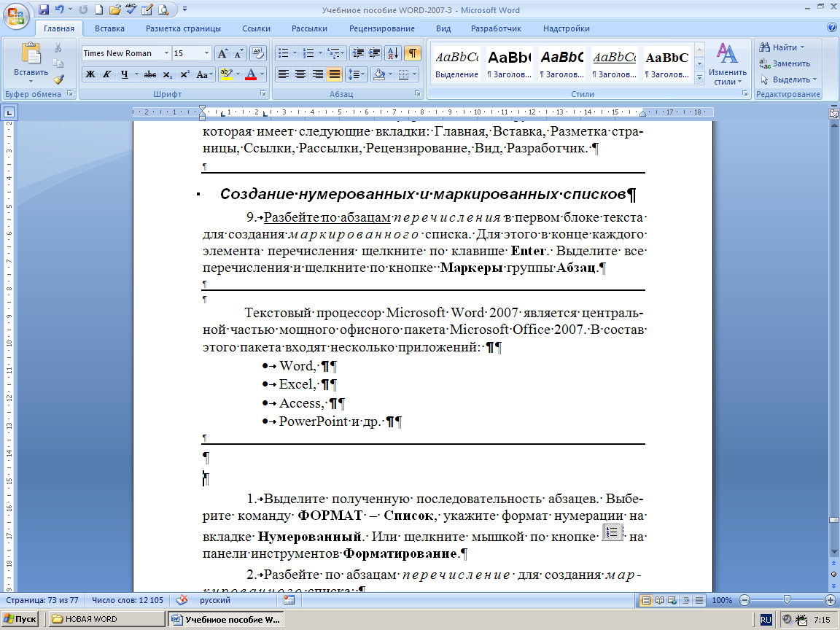Open the Вставка tab

109,28
